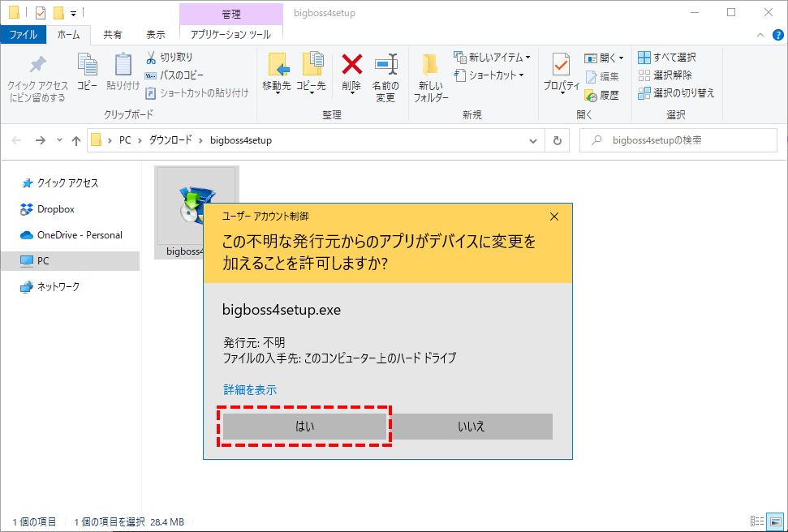Go up one folder level

76,140
